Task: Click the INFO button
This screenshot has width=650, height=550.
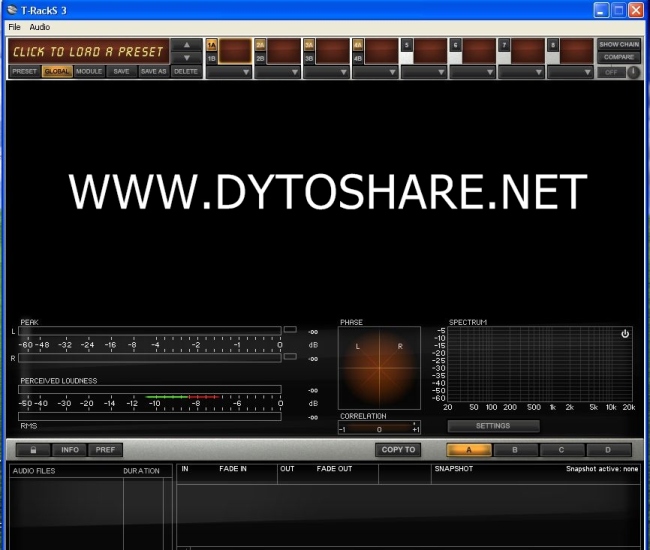Action: (70, 450)
